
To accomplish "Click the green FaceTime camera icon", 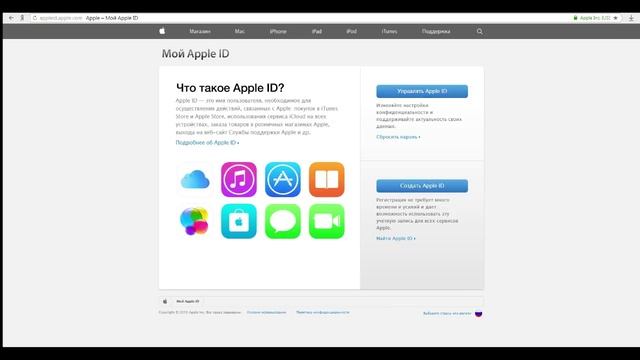I will 327,221.
